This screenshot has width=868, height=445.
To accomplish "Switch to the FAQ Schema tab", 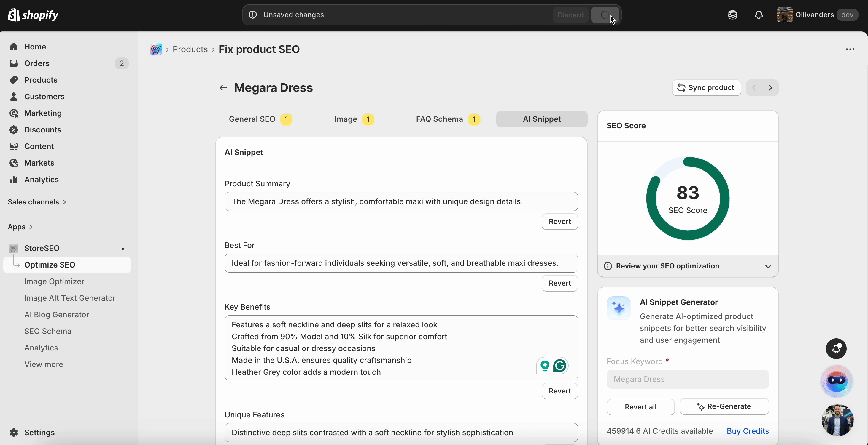I will click(439, 119).
